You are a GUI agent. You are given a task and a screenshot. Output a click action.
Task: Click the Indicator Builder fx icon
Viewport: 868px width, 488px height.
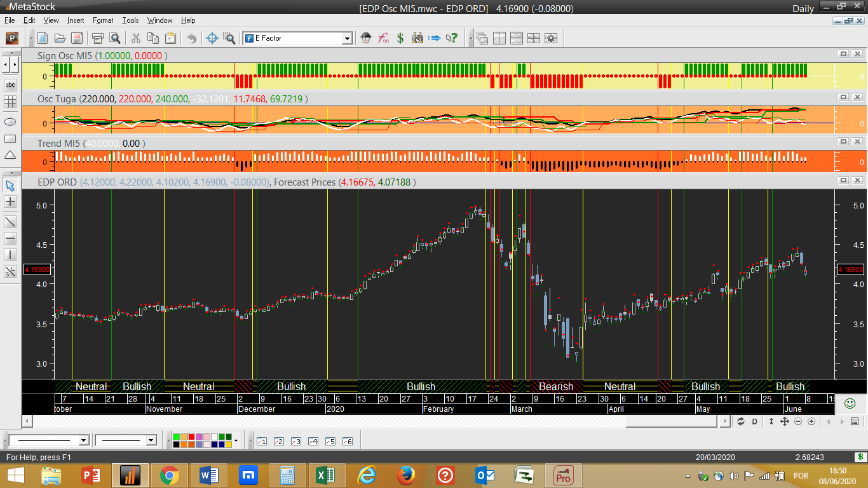383,38
